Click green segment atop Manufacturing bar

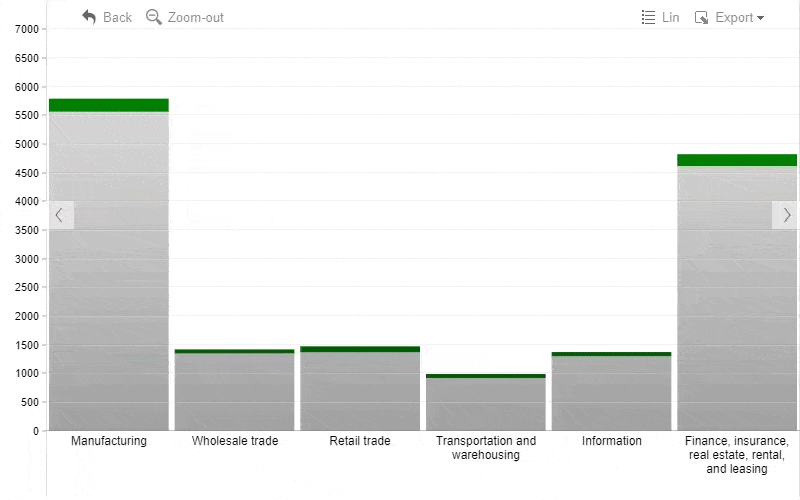point(109,105)
